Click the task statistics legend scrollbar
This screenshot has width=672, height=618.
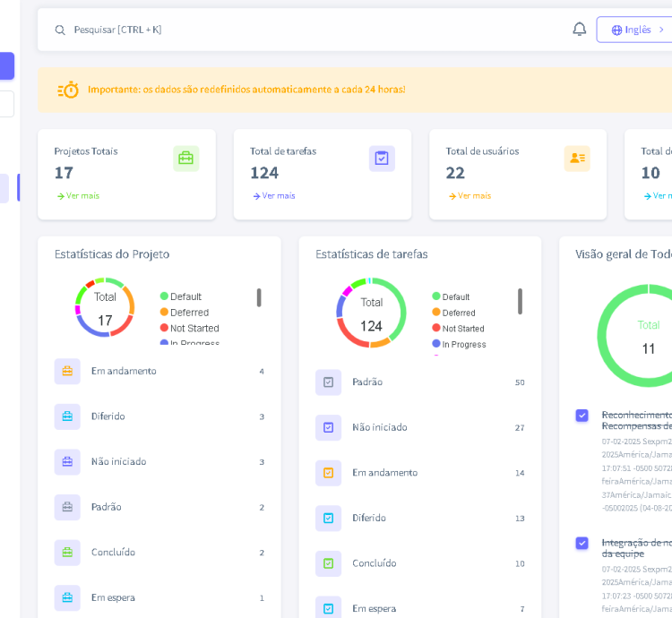pos(520,301)
